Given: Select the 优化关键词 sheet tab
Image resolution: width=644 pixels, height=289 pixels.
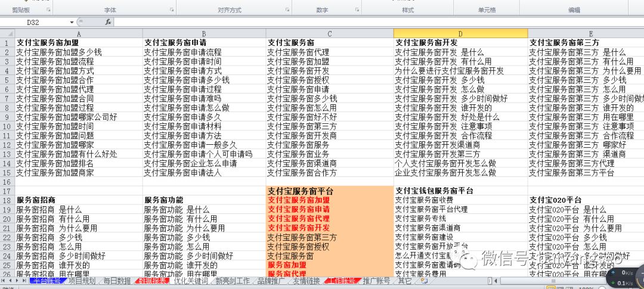Looking at the screenshot, I should (191, 281).
